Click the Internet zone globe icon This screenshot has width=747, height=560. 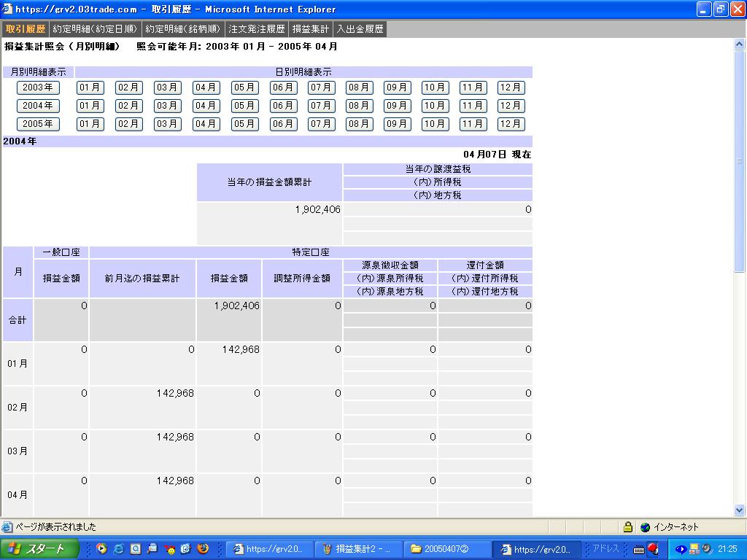pos(645,527)
